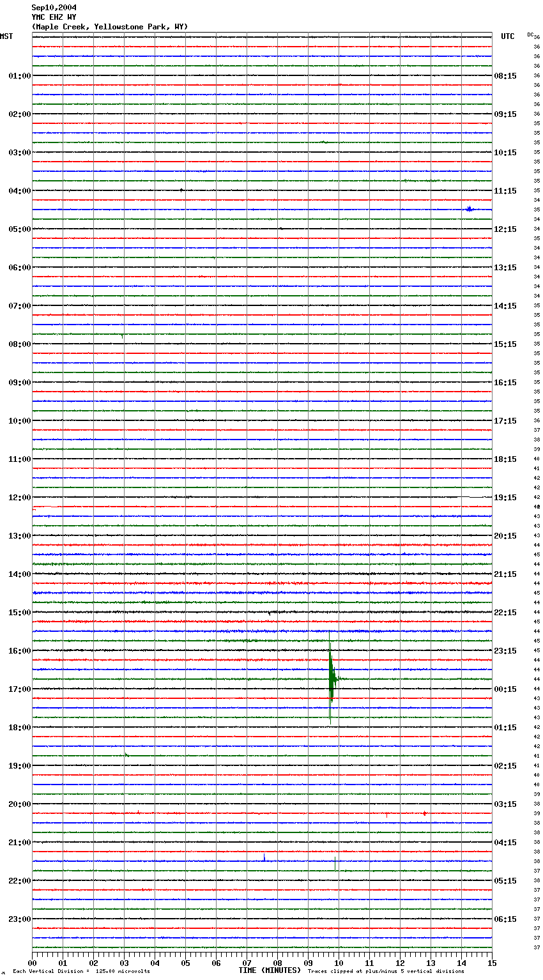The image size is (543, 980).
Task: Select the 05:00 MST time label
Action: [20, 229]
